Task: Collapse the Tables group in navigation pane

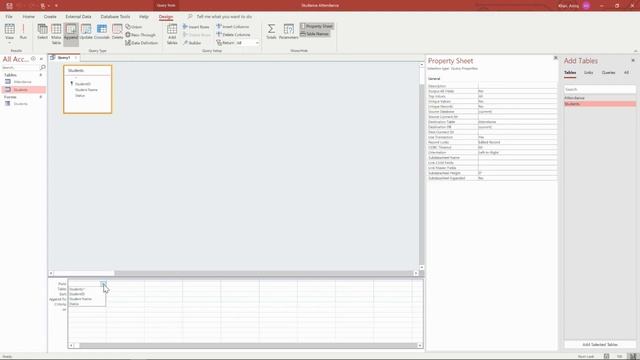Action: 41,75
